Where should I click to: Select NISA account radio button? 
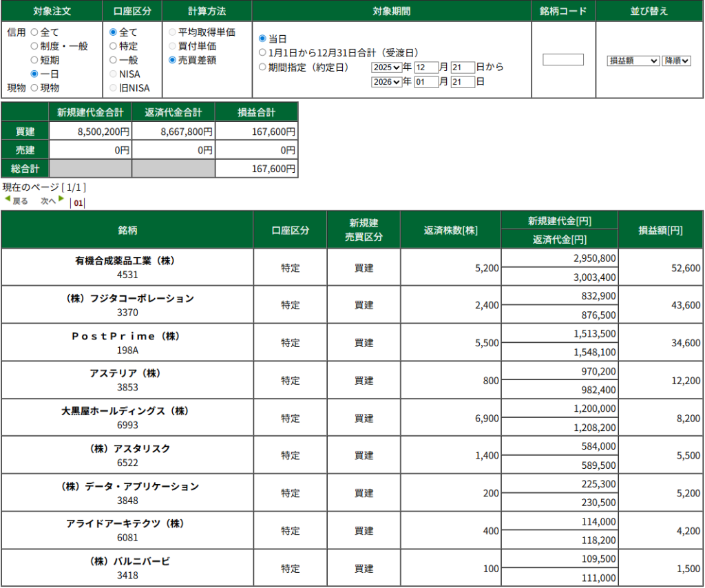click(x=114, y=74)
